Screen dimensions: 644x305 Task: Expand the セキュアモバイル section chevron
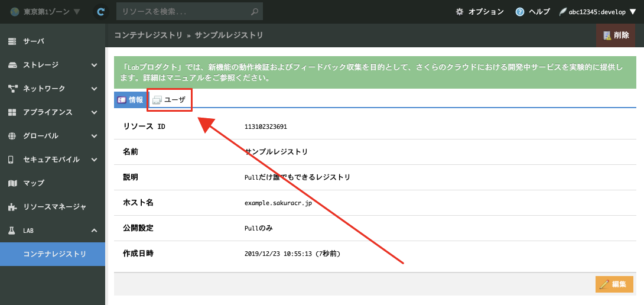click(94, 160)
